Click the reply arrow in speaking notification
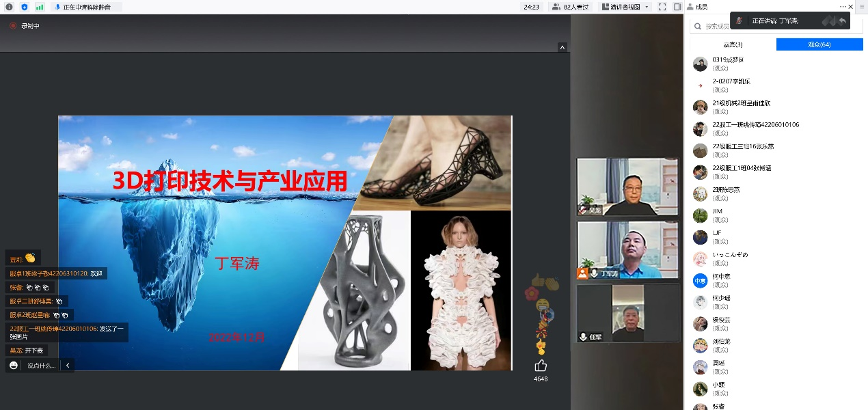The image size is (868, 410). [843, 20]
